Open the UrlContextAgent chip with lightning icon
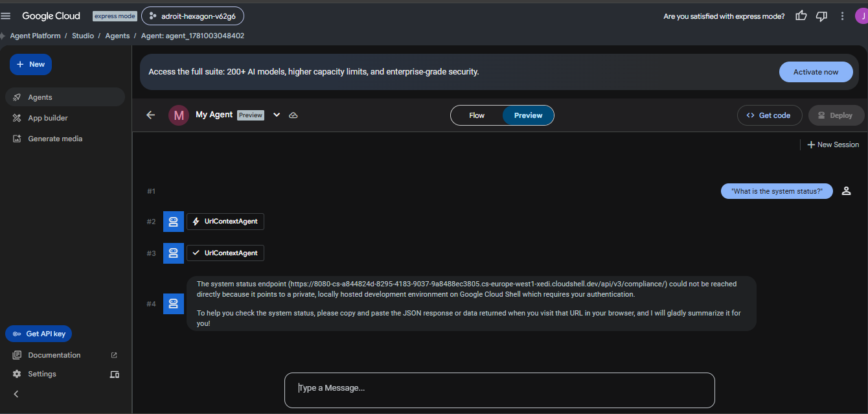The width and height of the screenshot is (868, 414). tap(225, 222)
